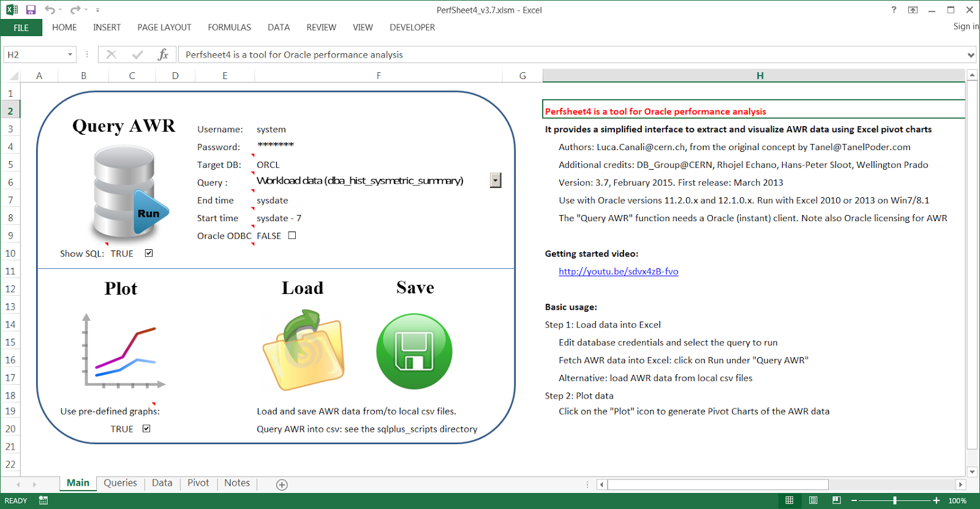Open the FILE tab
Screen dimensions: 980x509
coord(21,28)
